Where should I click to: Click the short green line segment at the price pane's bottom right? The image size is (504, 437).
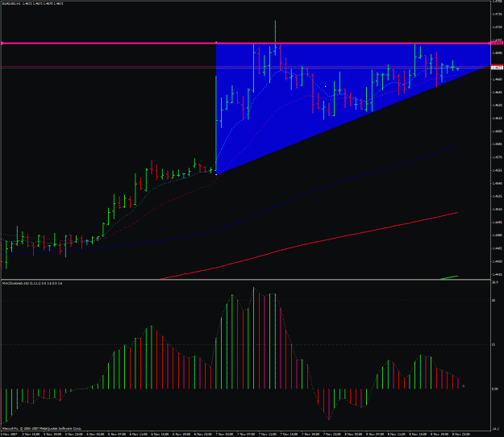[x=449, y=277]
